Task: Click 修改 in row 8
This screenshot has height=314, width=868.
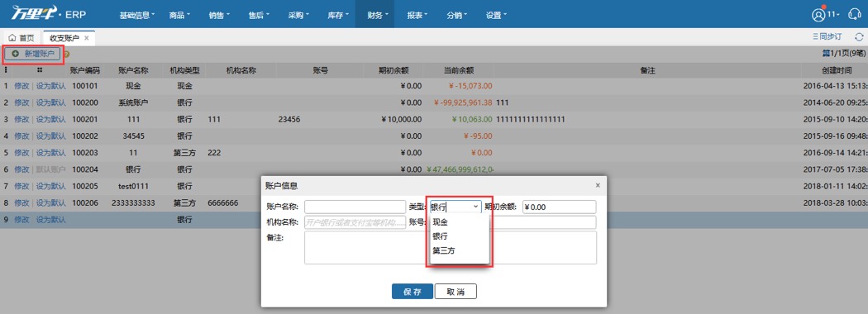Action: tap(21, 202)
